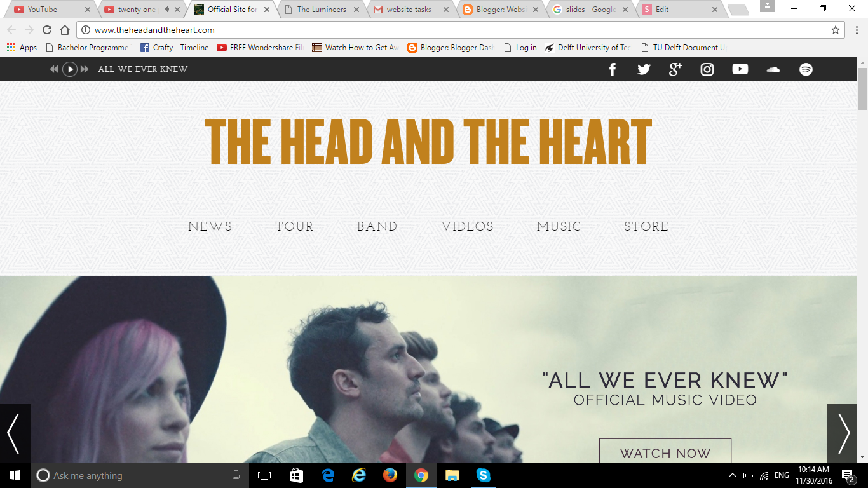The width and height of the screenshot is (868, 488).
Task: Click the WATCH NOW button
Action: [x=665, y=452]
